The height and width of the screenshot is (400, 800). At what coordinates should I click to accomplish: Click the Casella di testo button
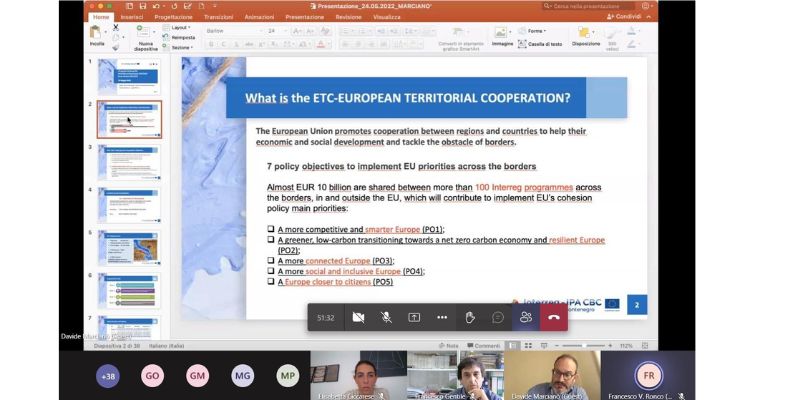point(540,44)
